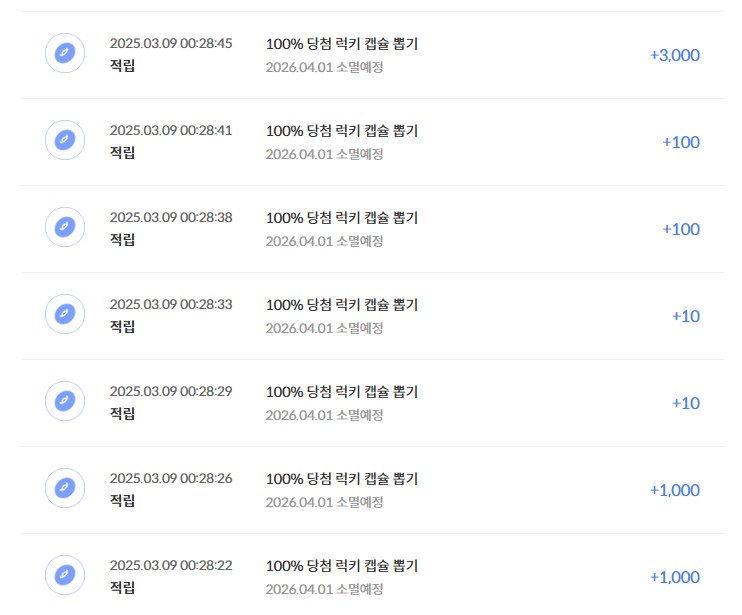Click the +1,000 amount at 00:28:22
Image resolution: width=742 pixels, height=615 pixels.
click(x=675, y=578)
